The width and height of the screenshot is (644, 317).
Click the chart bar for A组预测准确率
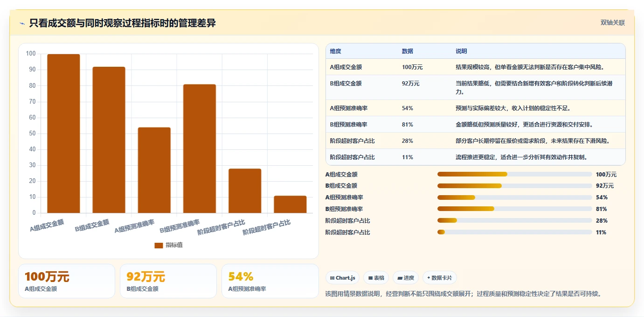click(x=154, y=170)
